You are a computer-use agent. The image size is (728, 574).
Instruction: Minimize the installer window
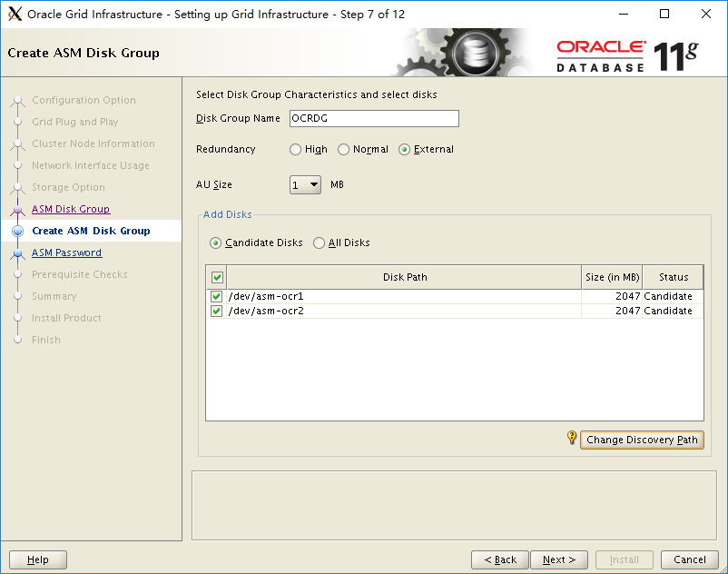pos(624,14)
